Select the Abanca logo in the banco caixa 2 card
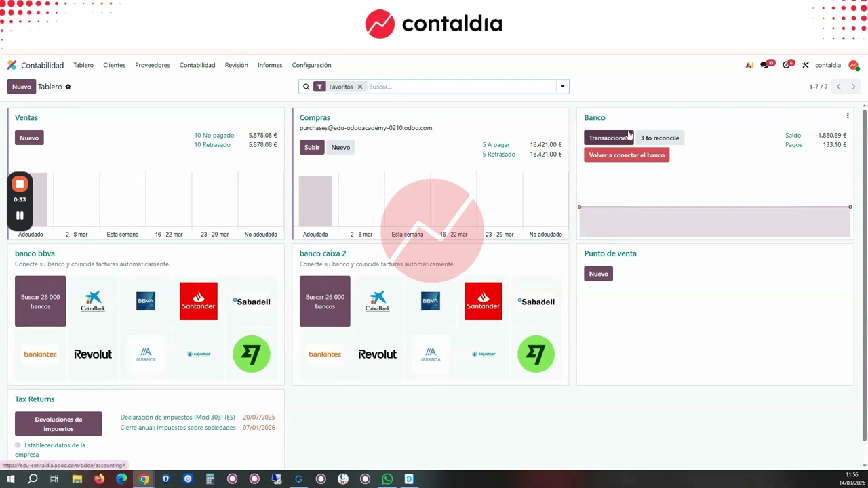Screen dimensions: 868x488 (x=431, y=354)
